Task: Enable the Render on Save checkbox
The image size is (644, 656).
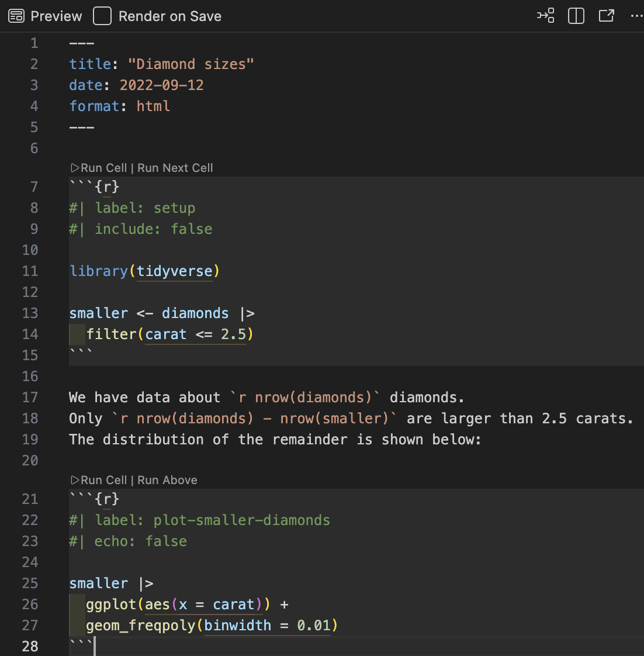Action: [x=102, y=16]
